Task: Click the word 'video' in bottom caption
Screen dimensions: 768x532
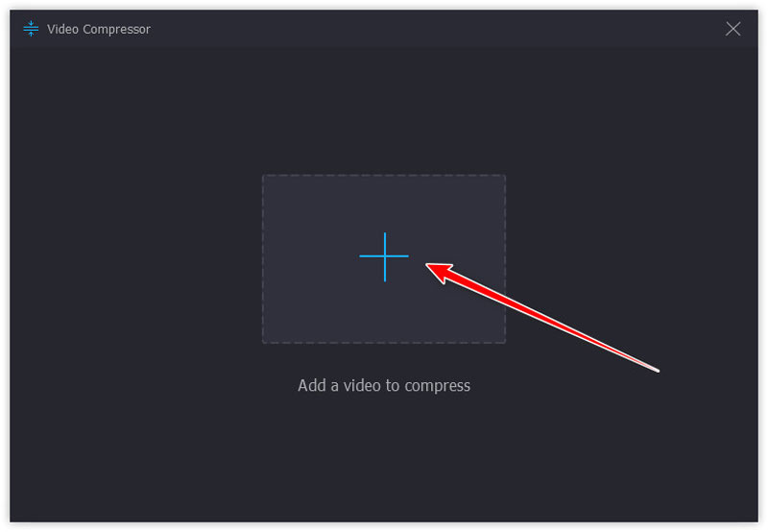Action: [362, 385]
